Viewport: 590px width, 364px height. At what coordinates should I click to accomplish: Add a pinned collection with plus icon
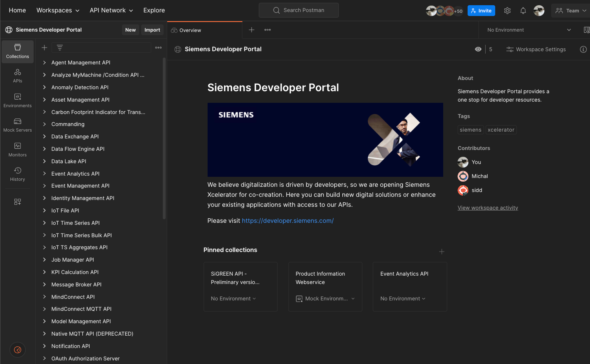(442, 252)
